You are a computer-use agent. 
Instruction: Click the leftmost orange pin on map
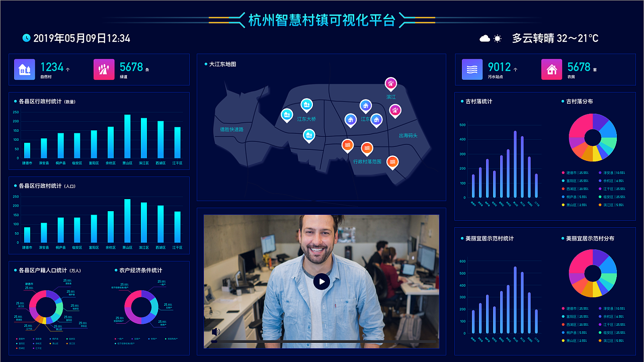coord(347,145)
